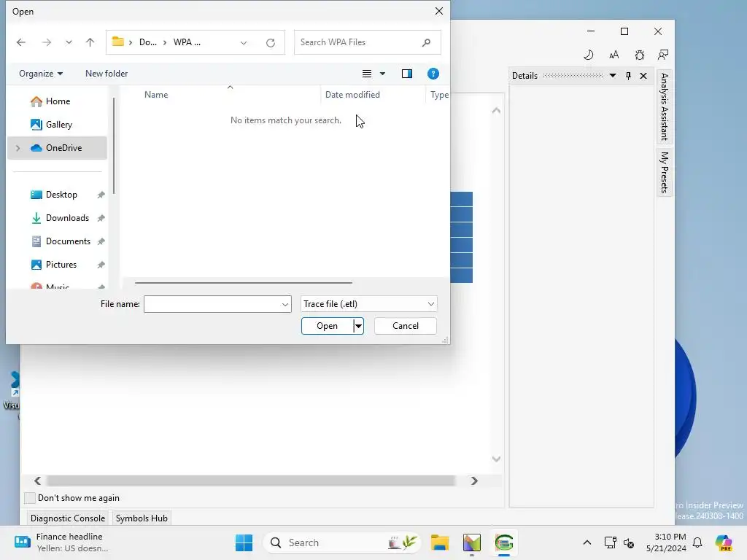The width and height of the screenshot is (747, 560).
Task: Click the feedback icon in WPA toolbar
Action: click(x=662, y=55)
